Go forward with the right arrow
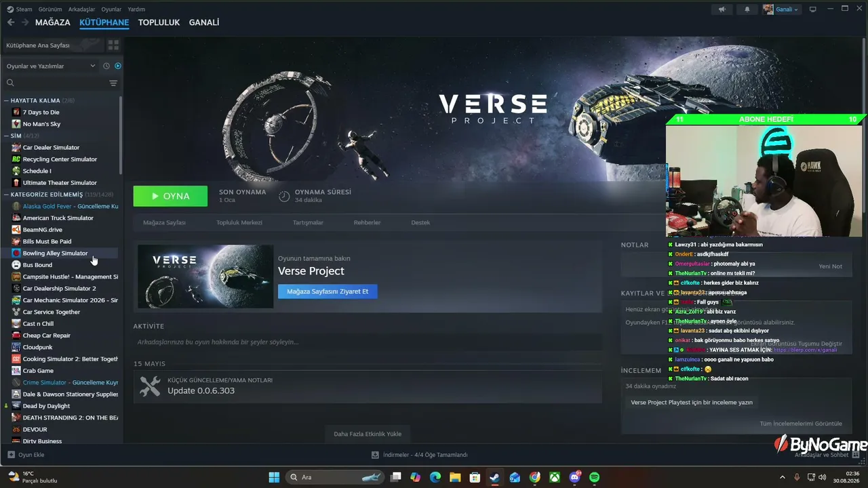The width and height of the screenshot is (868, 488). point(25,22)
